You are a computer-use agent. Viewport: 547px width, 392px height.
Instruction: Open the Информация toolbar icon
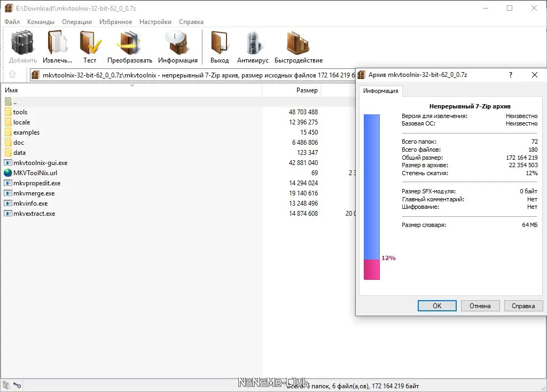click(x=177, y=43)
